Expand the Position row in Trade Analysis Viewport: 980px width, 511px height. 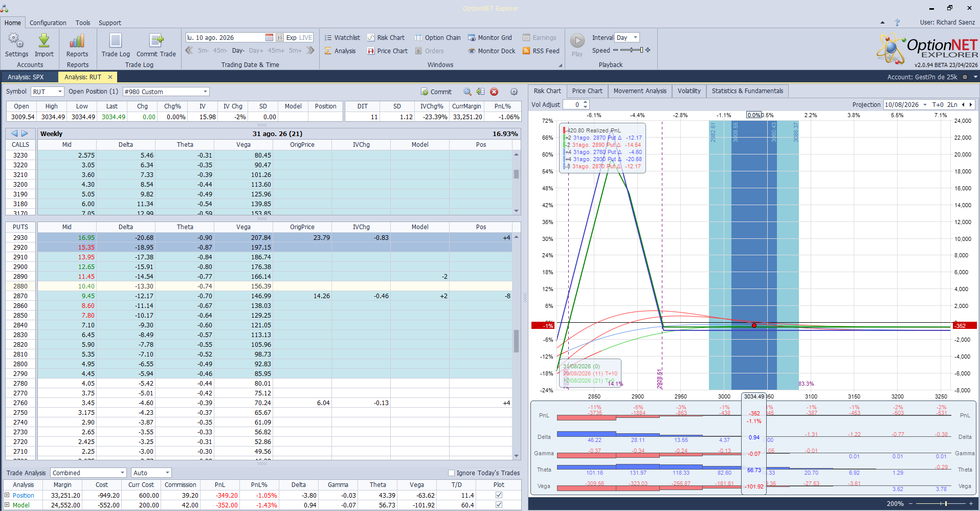(7, 495)
